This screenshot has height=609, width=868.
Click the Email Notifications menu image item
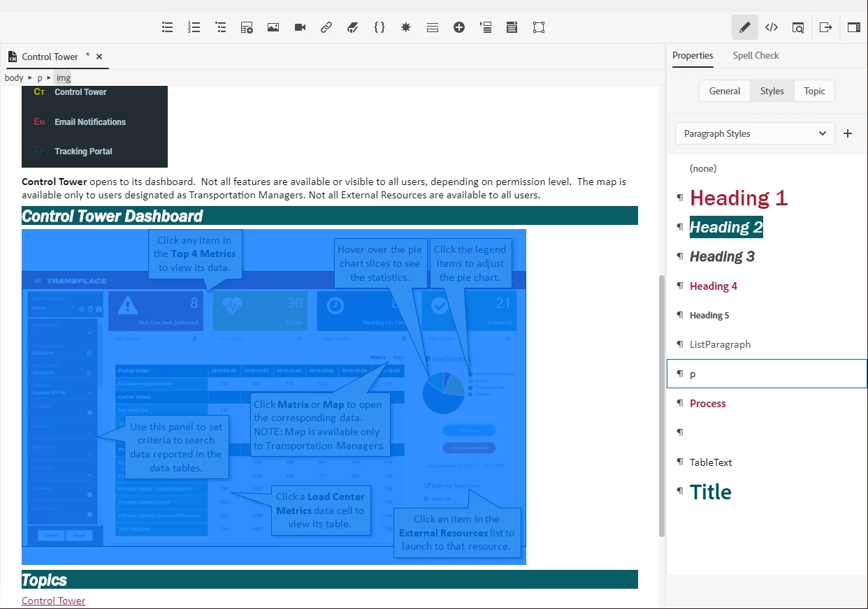(x=90, y=122)
